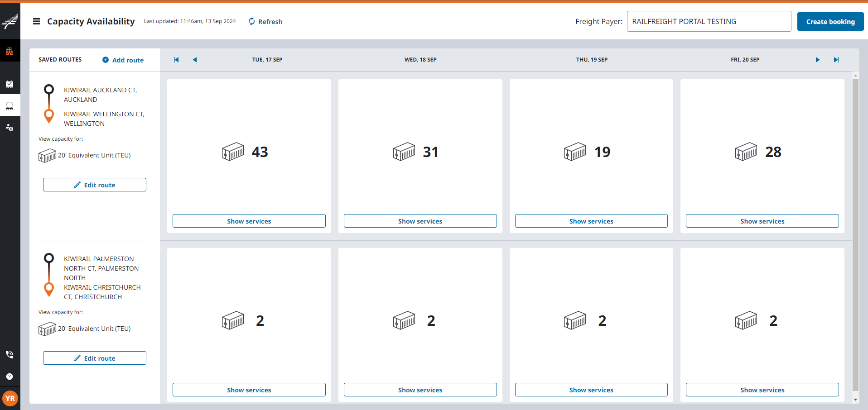Show services for Tue 17 Sep Auckland route
The width and height of the screenshot is (868, 410).
click(x=249, y=221)
